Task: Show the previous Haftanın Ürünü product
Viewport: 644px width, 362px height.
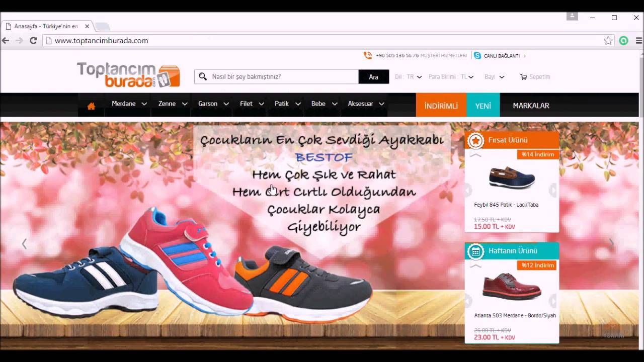Action: coord(468,301)
